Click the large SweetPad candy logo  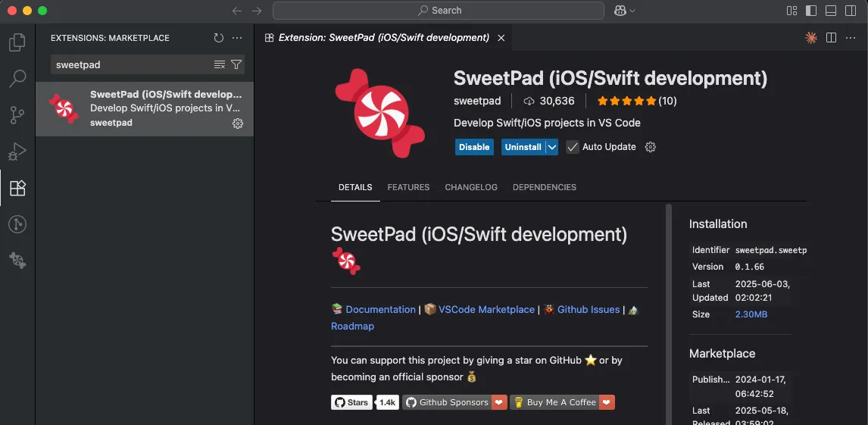pyautogui.click(x=380, y=113)
